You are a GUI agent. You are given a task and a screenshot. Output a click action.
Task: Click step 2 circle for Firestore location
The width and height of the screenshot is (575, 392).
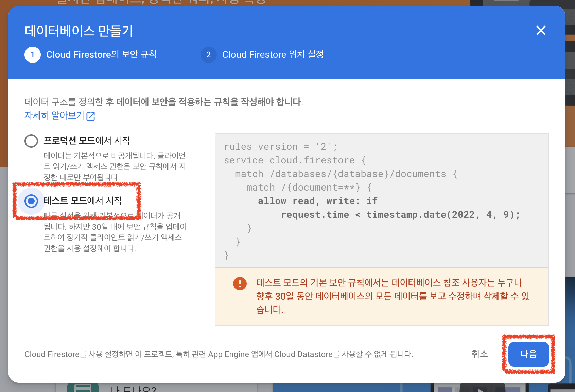coord(209,55)
